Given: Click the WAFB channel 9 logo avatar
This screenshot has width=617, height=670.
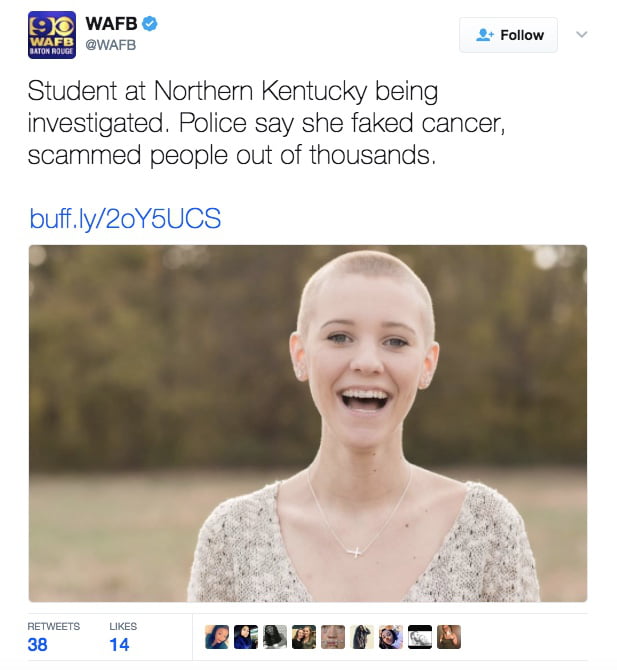Looking at the screenshot, I should pyautogui.click(x=52, y=35).
